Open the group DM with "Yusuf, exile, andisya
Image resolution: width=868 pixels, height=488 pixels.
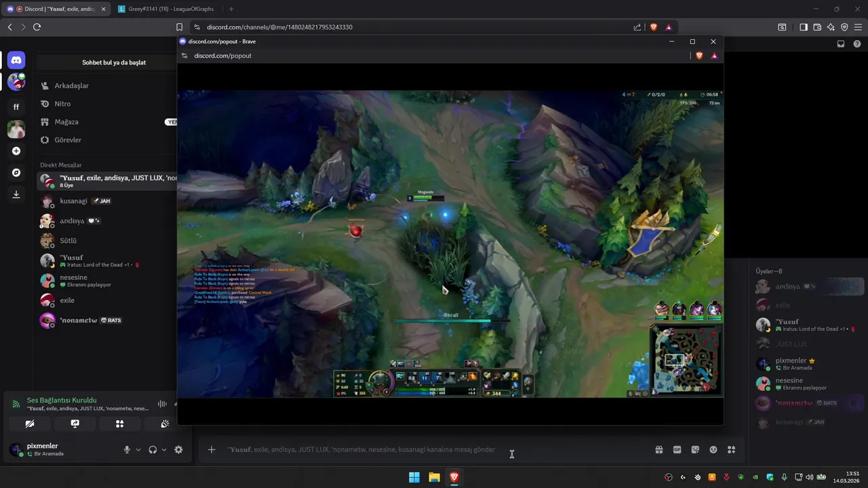point(106,181)
